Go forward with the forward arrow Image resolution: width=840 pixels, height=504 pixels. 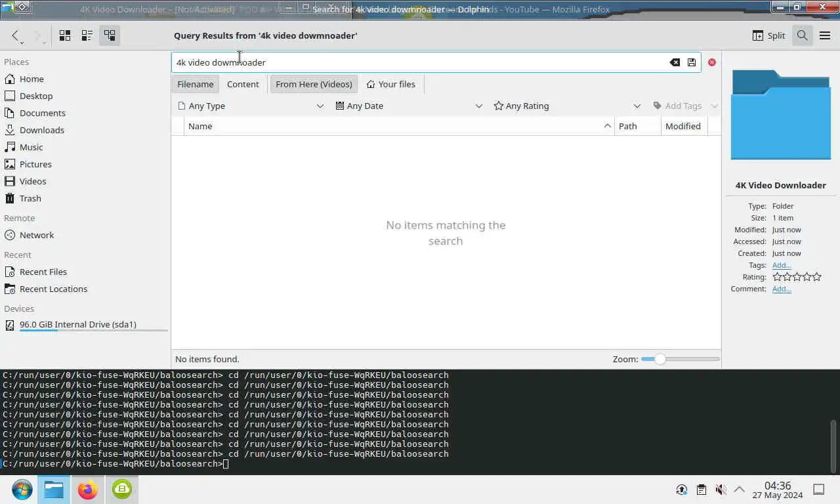(x=38, y=35)
